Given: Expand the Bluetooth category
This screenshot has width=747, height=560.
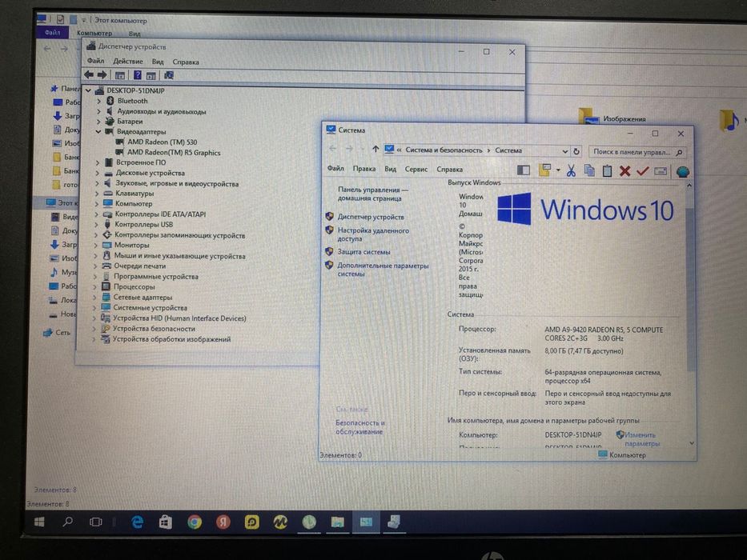Looking at the screenshot, I should click(98, 101).
